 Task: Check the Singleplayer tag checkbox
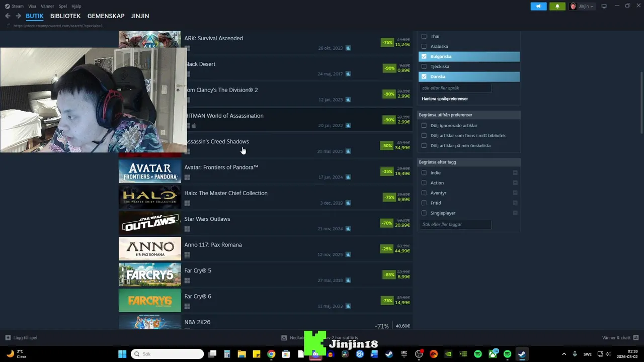coord(424,213)
